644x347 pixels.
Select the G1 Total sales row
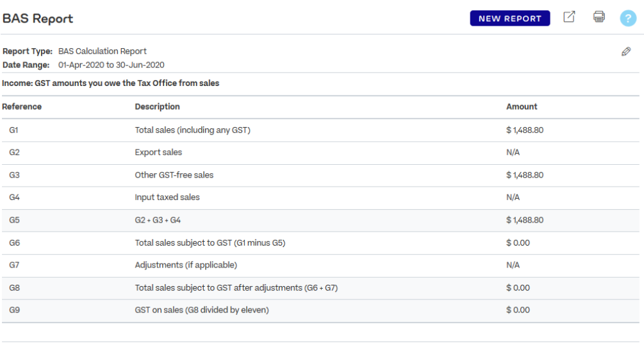[320, 130]
